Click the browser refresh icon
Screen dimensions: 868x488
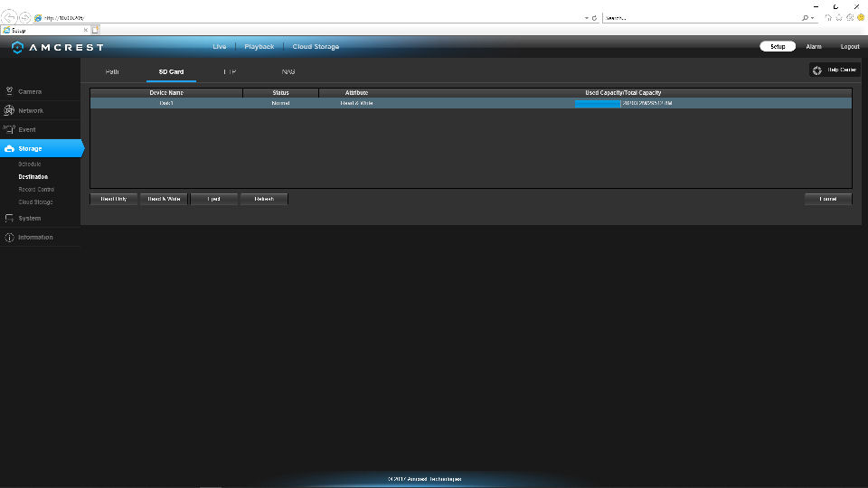point(594,18)
